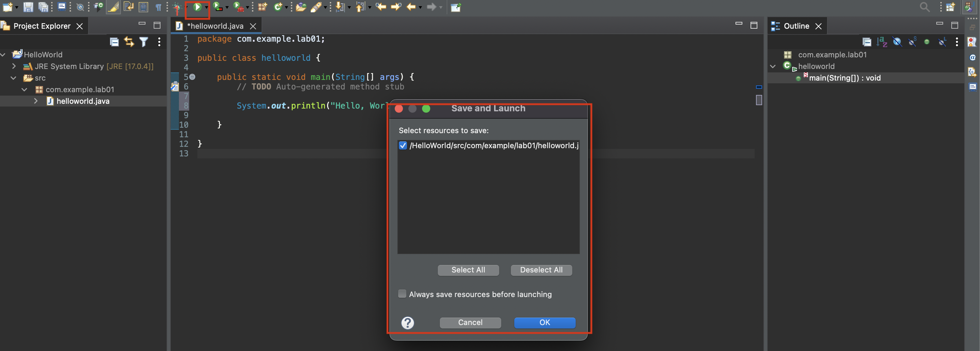Click Run External Tools icon
This screenshot has height=351, width=980.
(239, 7)
